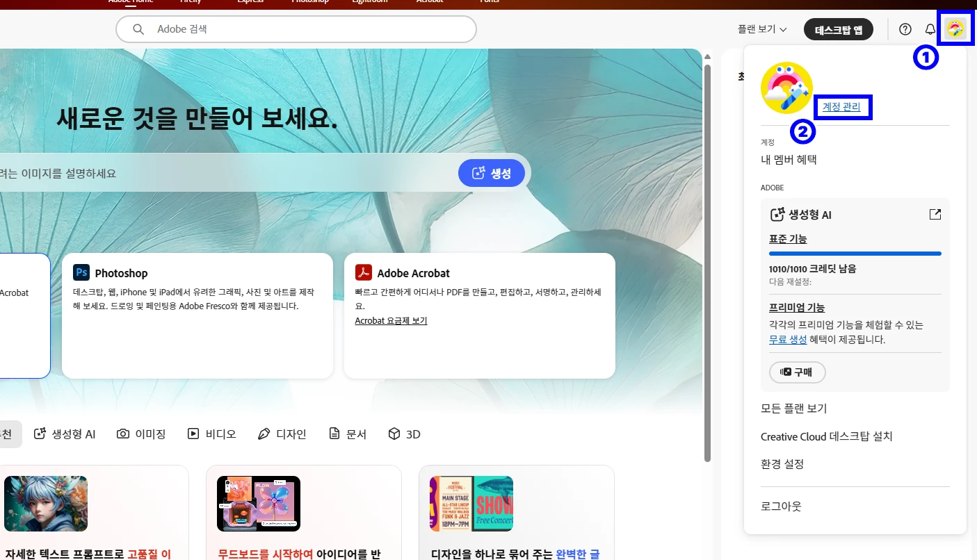Select 내 멤버 혜택 menu item
Image resolution: width=977 pixels, height=560 pixels.
click(789, 159)
